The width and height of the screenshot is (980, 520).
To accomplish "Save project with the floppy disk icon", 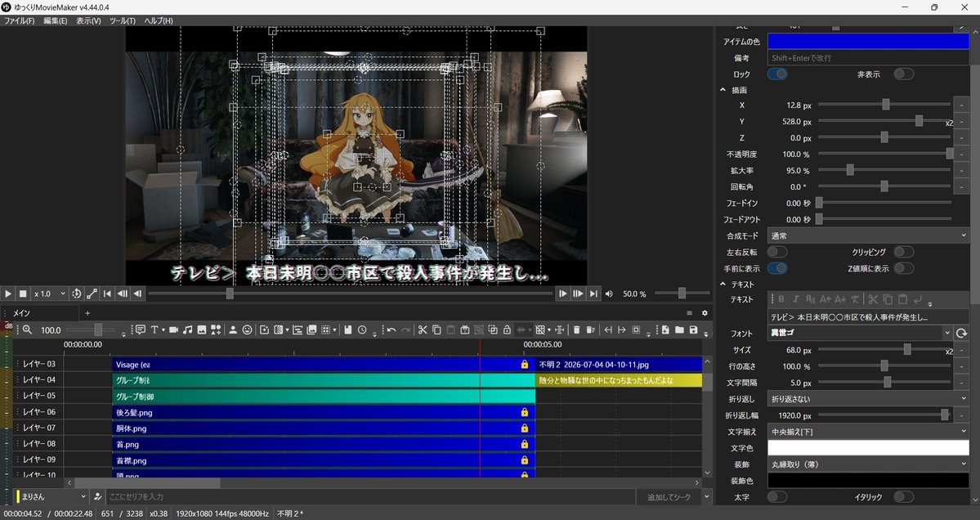I will pos(693,330).
